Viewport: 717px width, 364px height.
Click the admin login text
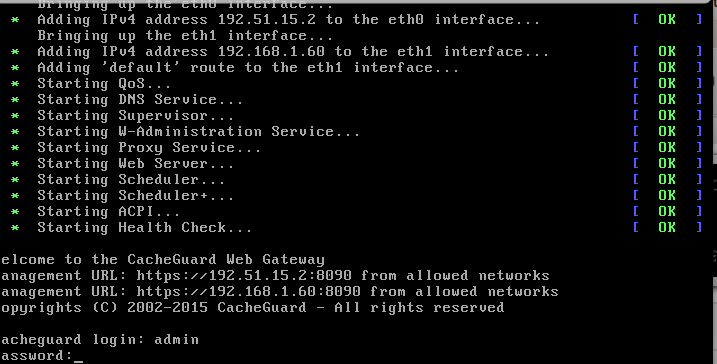pyautogui.click(x=176, y=340)
